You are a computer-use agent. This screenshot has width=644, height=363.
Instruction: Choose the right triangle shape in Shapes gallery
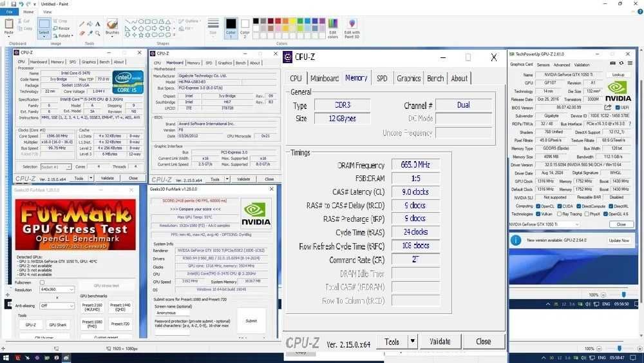click(x=128, y=28)
